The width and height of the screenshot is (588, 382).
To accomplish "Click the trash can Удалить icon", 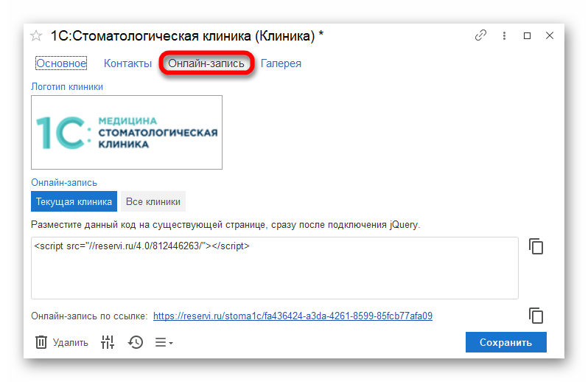I will tap(41, 342).
